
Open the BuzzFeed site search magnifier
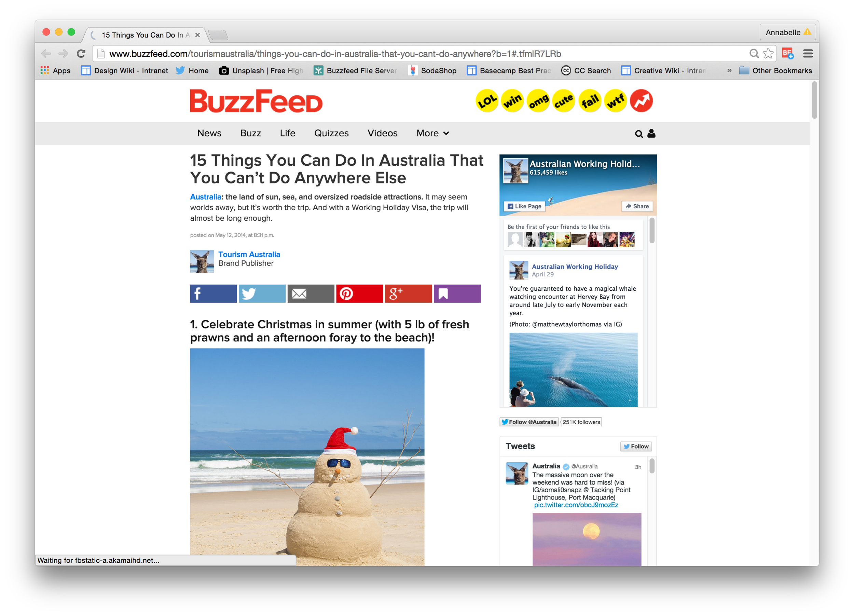point(639,134)
